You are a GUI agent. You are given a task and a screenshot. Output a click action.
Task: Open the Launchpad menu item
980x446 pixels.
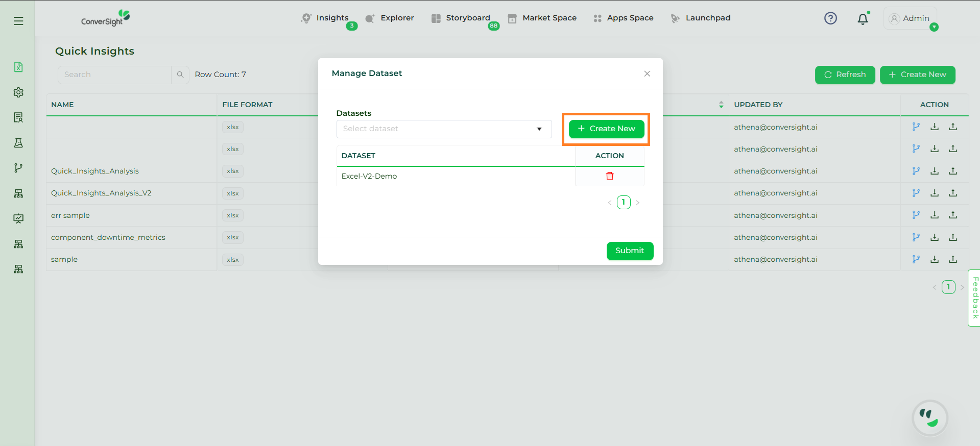(x=700, y=18)
